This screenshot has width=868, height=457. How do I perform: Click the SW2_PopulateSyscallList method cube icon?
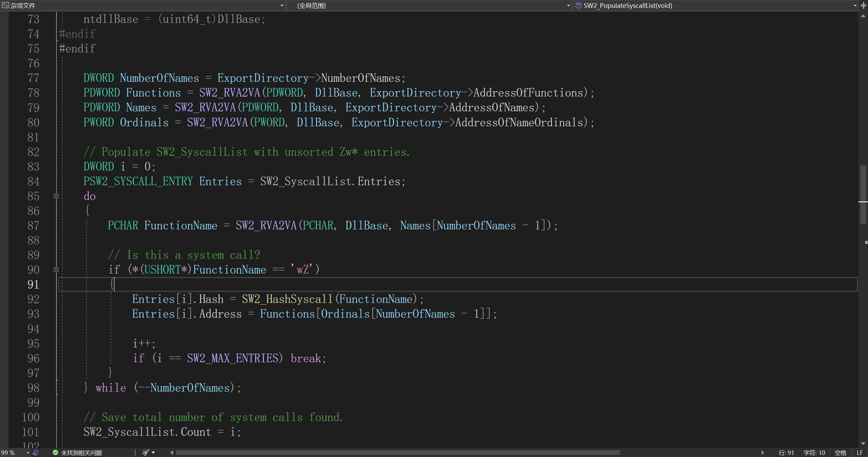[x=579, y=5]
